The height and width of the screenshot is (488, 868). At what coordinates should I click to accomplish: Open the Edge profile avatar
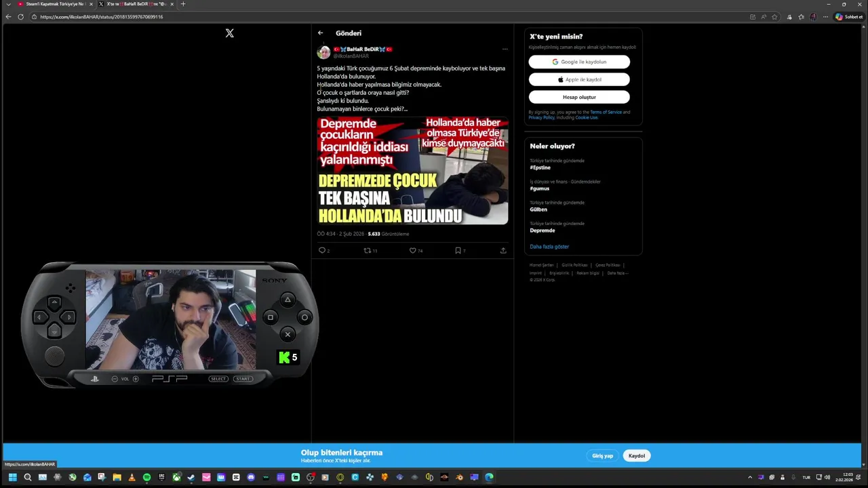(813, 17)
